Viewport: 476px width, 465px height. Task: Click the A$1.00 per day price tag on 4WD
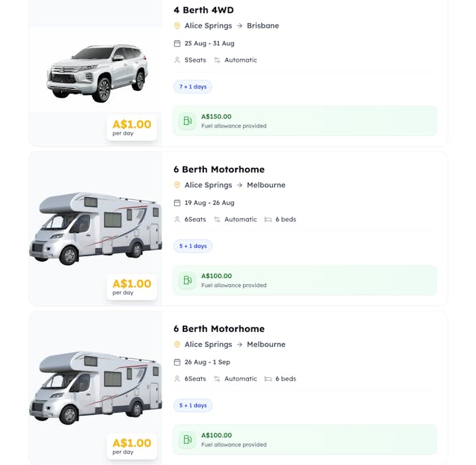132,128
